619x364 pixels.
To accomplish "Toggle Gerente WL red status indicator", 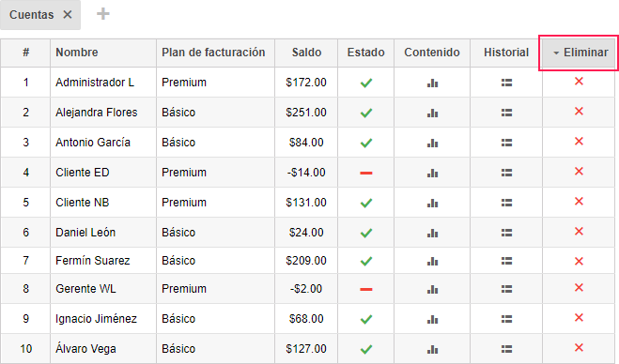I will click(366, 289).
